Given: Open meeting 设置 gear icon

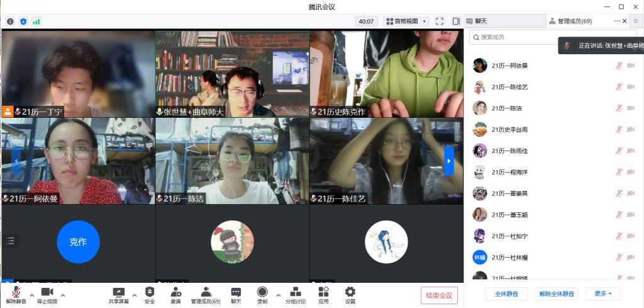Looking at the screenshot, I should coord(350,294).
